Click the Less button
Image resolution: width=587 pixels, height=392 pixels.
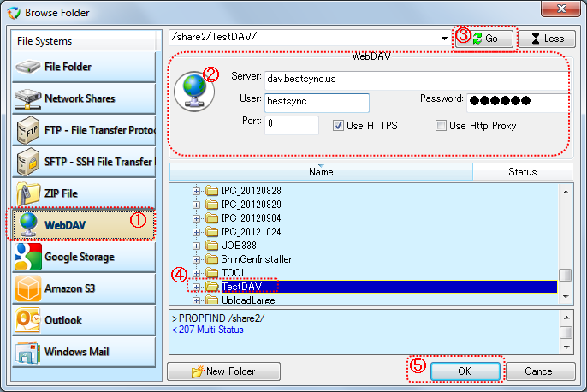(x=547, y=39)
